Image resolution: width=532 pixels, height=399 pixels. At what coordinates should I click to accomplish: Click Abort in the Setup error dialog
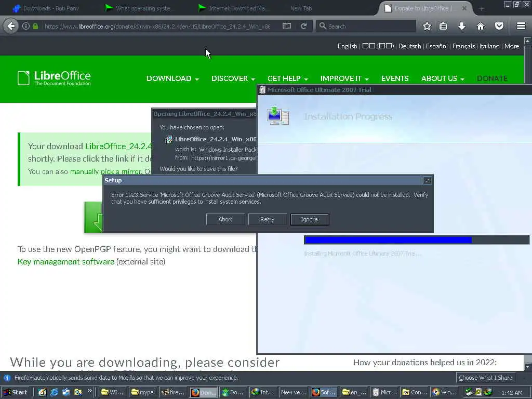(x=225, y=219)
